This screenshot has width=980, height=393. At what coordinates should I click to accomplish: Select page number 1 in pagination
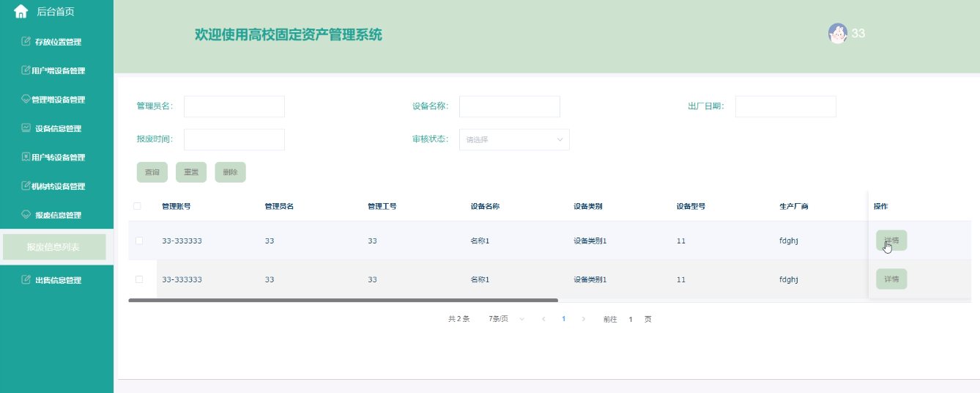click(563, 319)
